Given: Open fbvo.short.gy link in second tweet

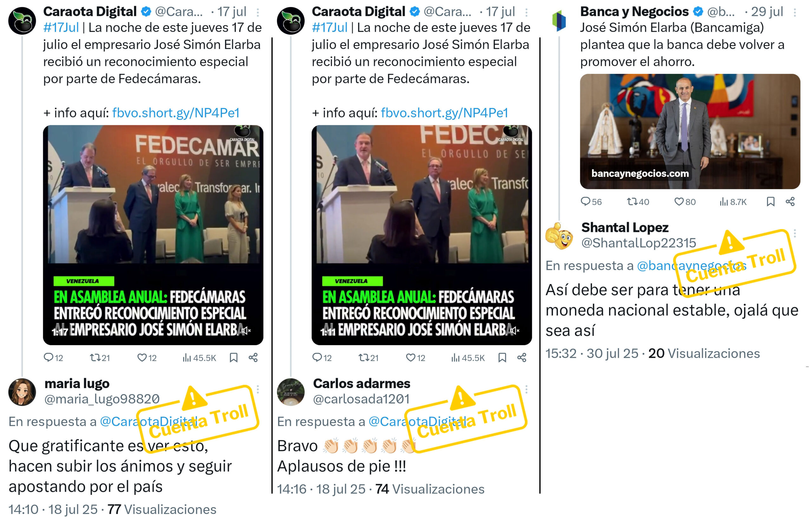Looking at the screenshot, I should coord(444,113).
